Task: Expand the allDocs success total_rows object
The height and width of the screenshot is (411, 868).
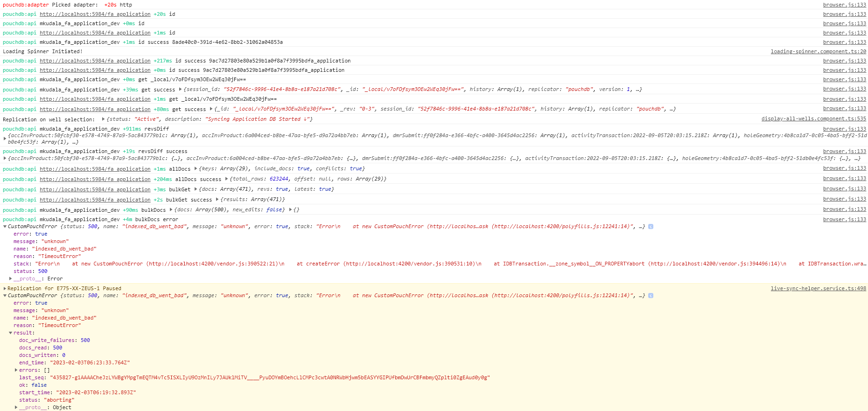Action: (x=226, y=179)
